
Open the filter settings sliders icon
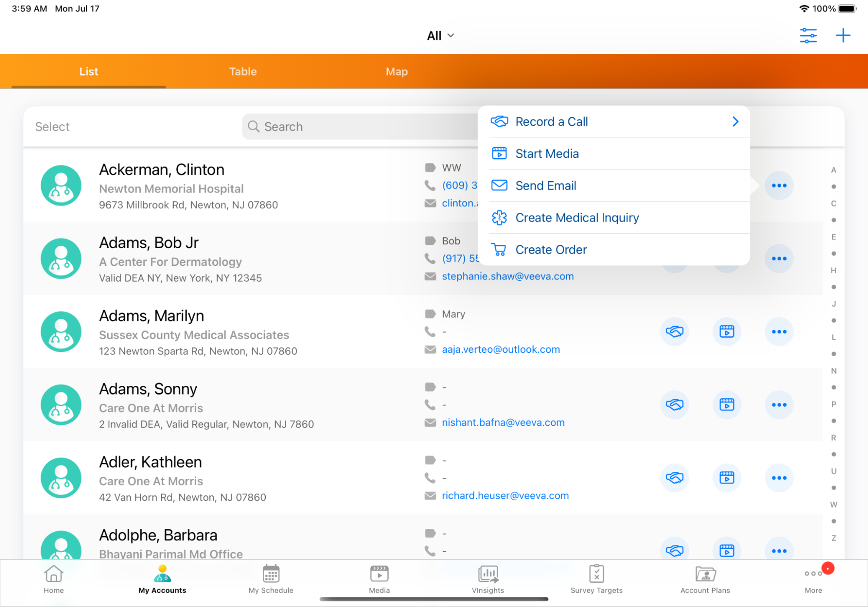coord(808,36)
